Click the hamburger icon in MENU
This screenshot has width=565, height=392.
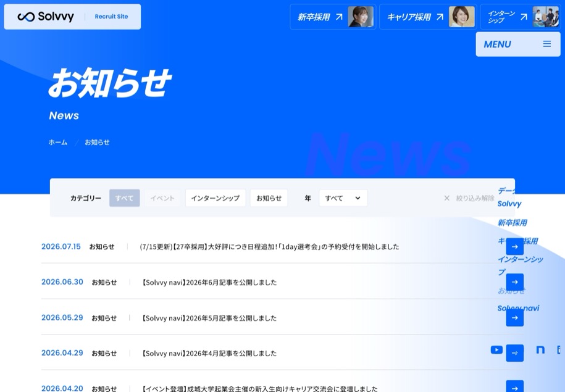coord(547,44)
